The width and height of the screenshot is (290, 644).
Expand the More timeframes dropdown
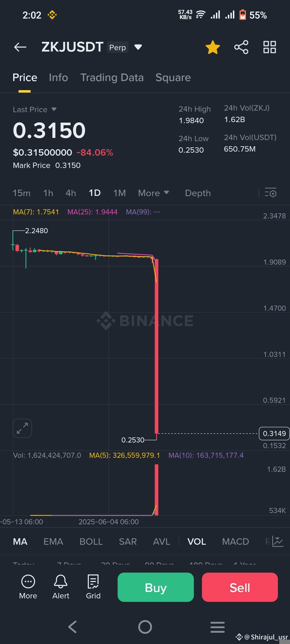tap(154, 193)
